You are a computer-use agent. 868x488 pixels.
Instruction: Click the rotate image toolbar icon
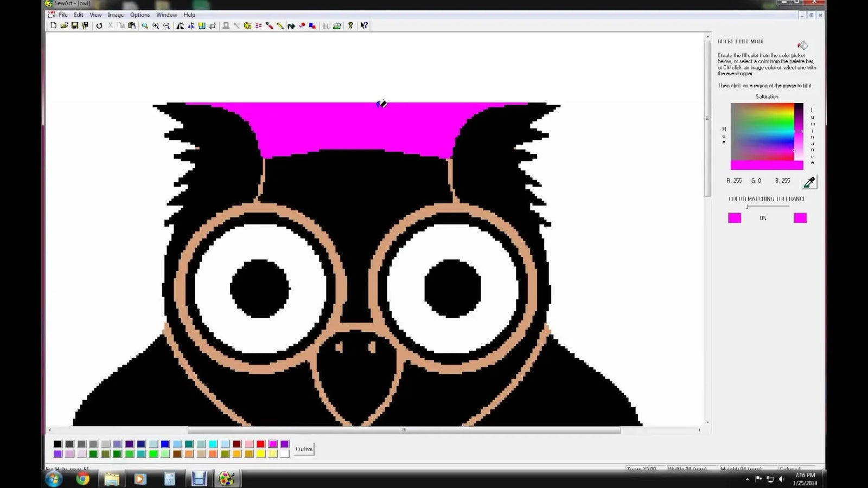pyautogui.click(x=99, y=25)
